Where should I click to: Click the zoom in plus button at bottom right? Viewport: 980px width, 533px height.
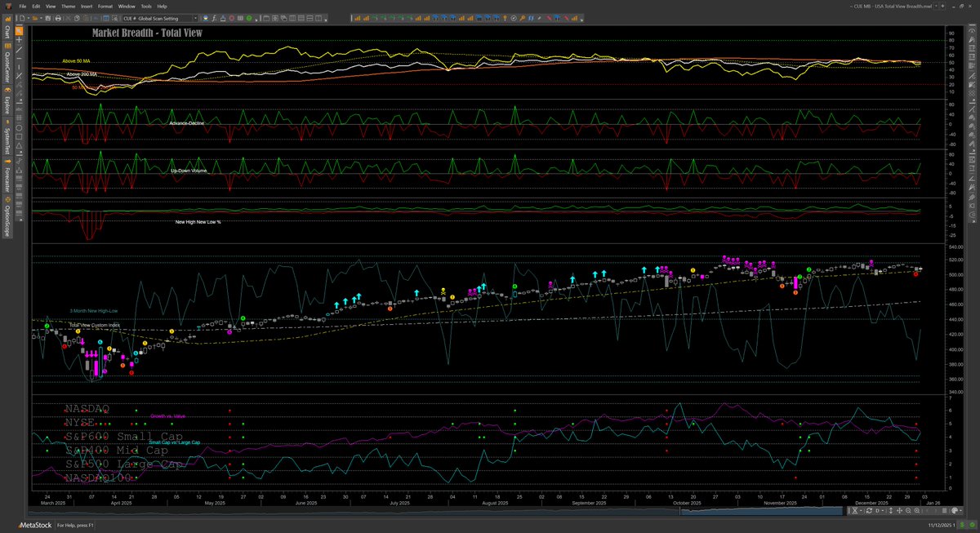[x=917, y=511]
